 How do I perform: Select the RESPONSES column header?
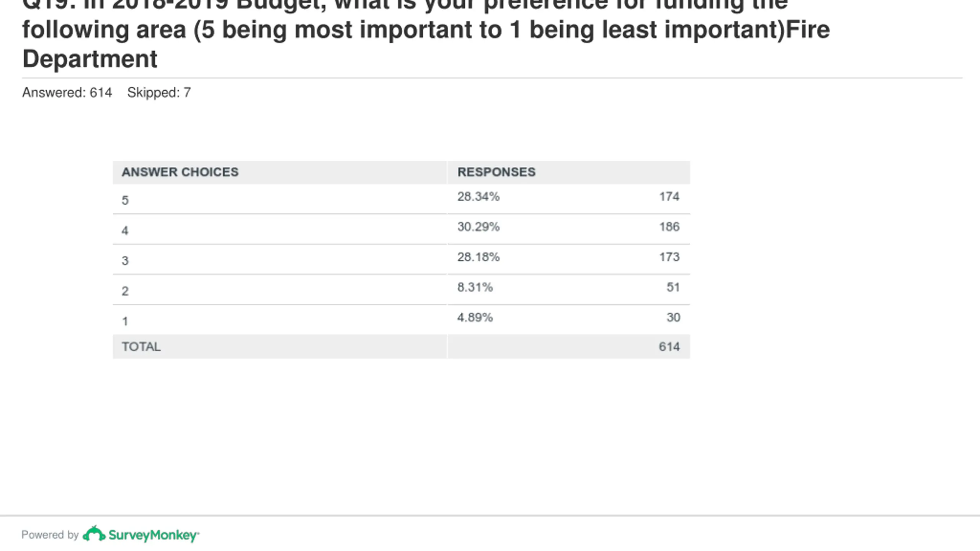coord(497,172)
